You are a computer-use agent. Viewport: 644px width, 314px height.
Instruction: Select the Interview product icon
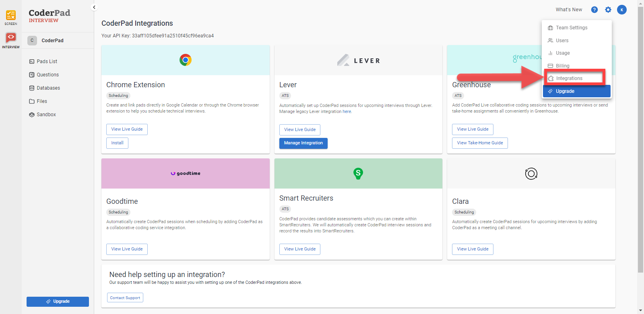click(11, 38)
